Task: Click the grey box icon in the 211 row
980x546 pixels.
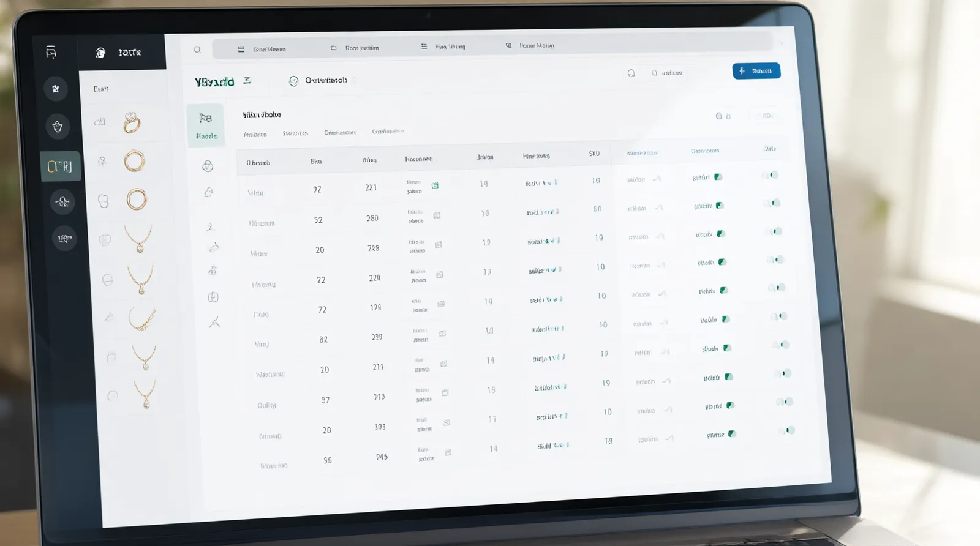Action: point(444,364)
